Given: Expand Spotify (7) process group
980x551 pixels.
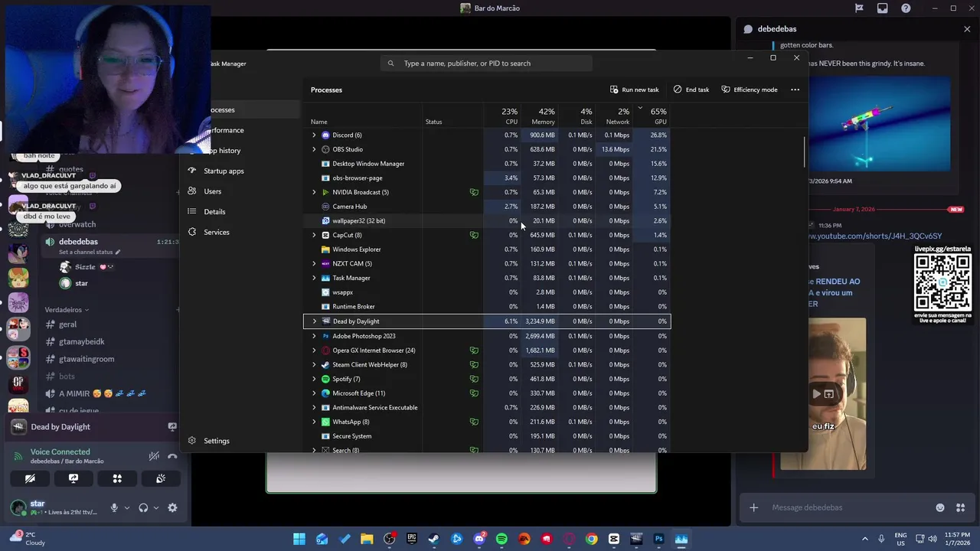Looking at the screenshot, I should click(314, 379).
